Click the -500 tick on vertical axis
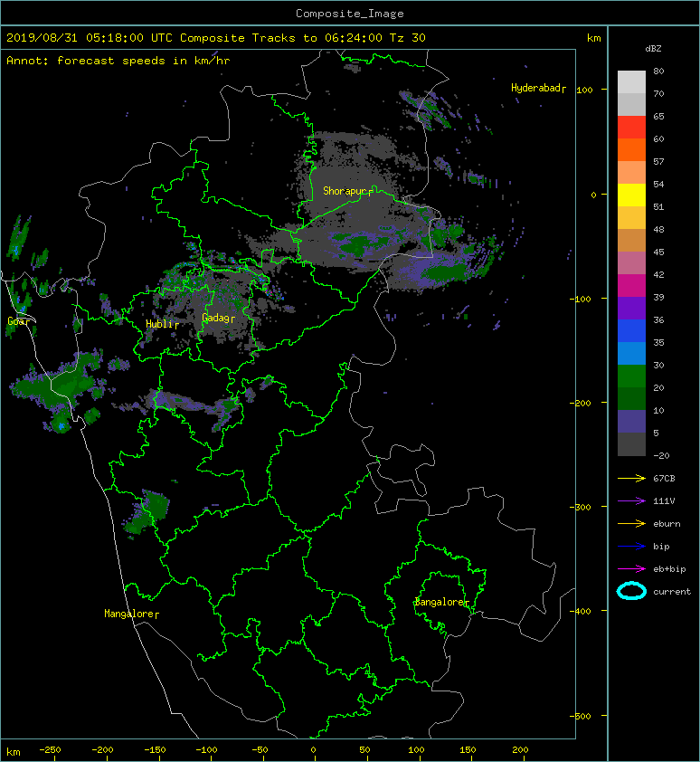 [x=581, y=716]
